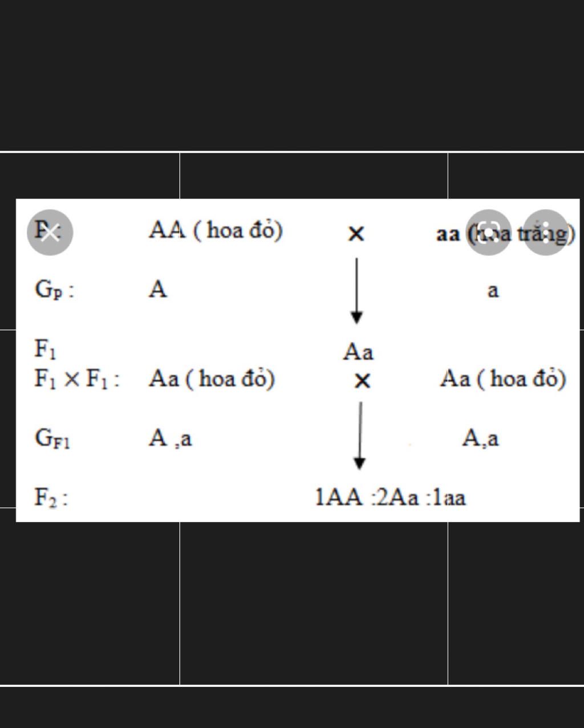This screenshot has width=584, height=728.
Task: Tap the genetics diagram image
Action: 298,360
